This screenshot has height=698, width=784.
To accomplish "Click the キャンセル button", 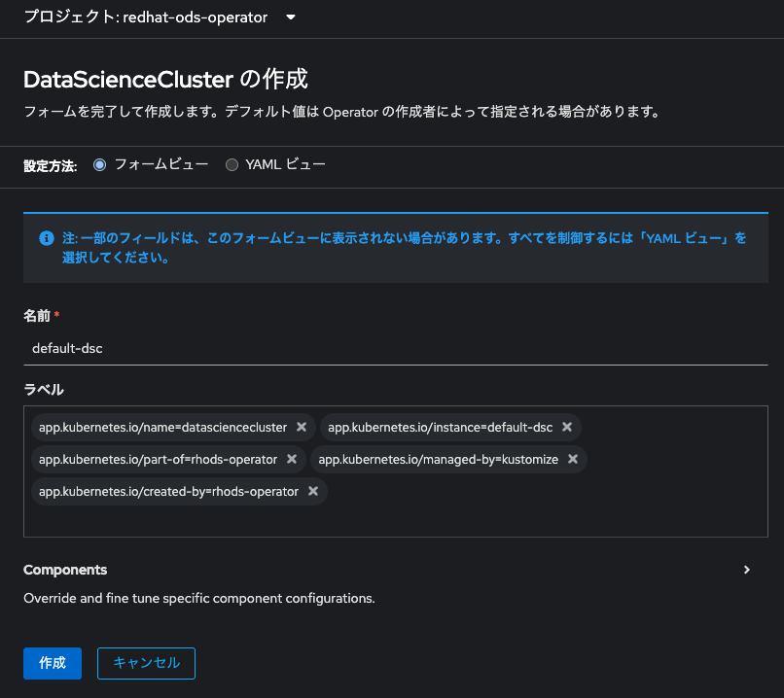I will [146, 663].
